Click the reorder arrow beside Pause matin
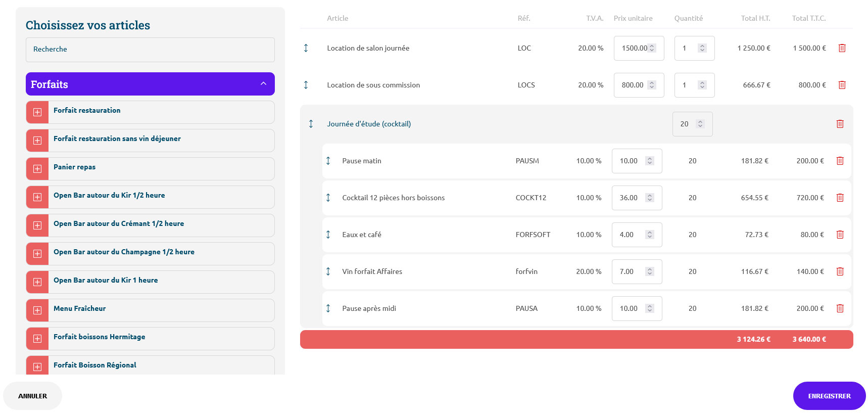This screenshot has height=414, width=868. (x=328, y=161)
